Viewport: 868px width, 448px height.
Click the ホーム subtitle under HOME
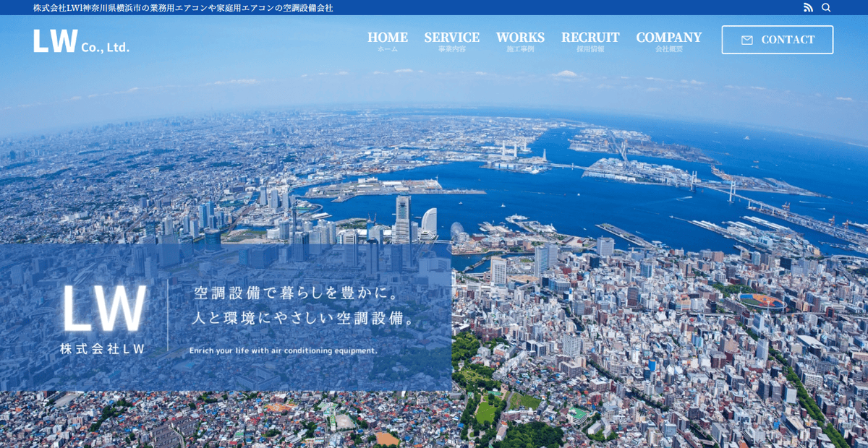tap(388, 48)
